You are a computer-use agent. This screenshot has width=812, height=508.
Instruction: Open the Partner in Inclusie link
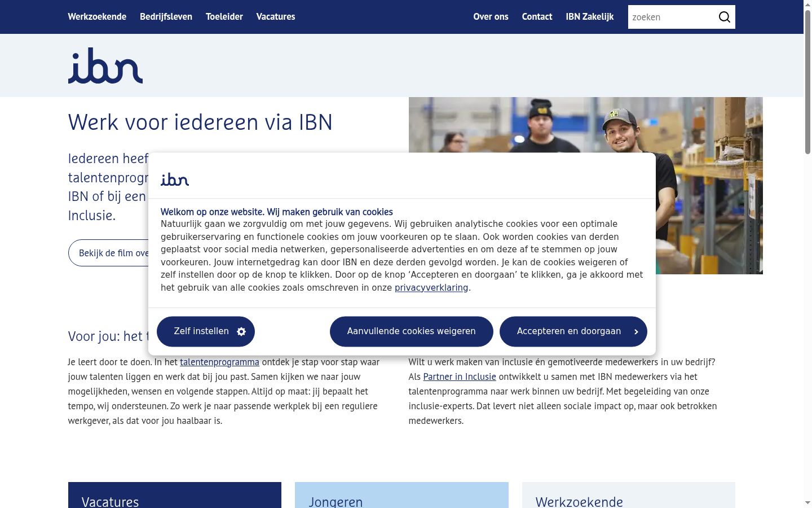[x=460, y=376]
